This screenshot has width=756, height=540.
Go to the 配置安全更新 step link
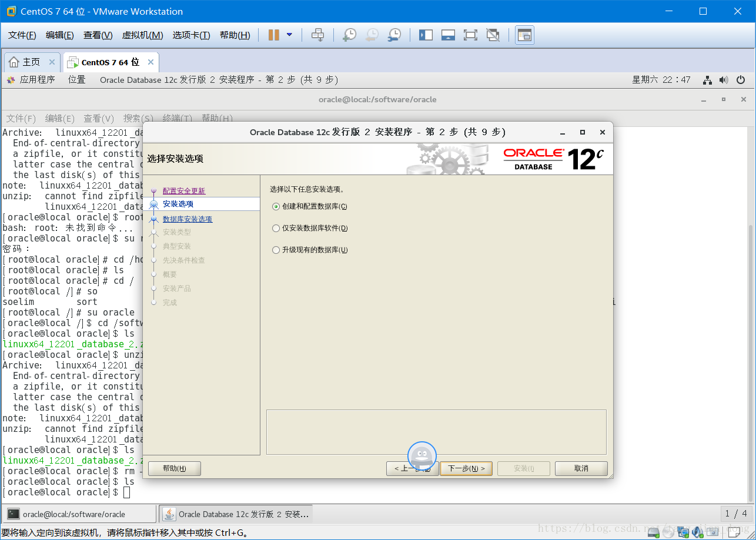[184, 191]
